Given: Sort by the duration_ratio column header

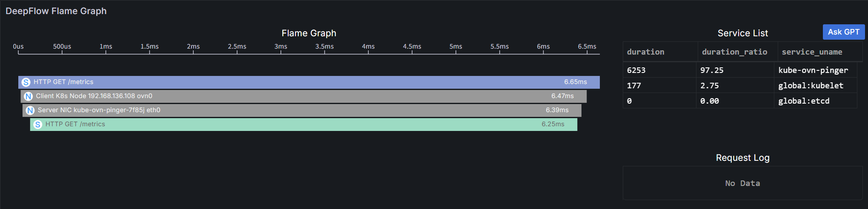Looking at the screenshot, I should point(734,52).
